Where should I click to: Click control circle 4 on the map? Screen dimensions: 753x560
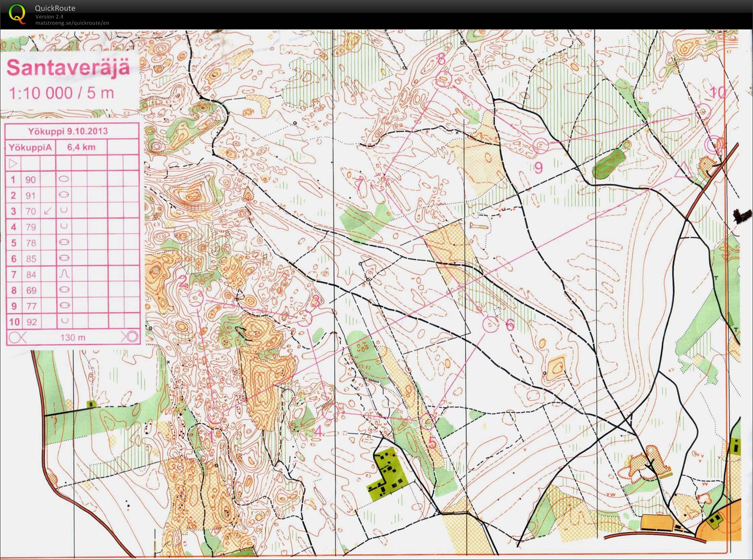point(330,411)
